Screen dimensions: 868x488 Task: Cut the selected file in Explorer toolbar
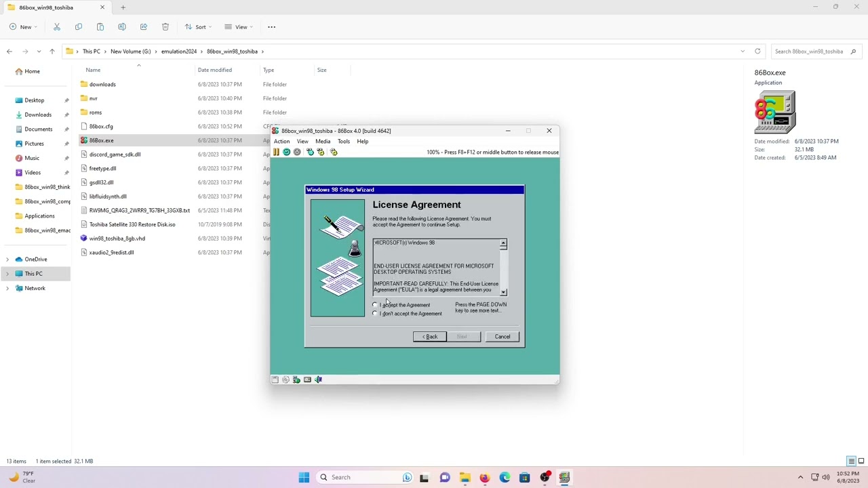pos(57,27)
